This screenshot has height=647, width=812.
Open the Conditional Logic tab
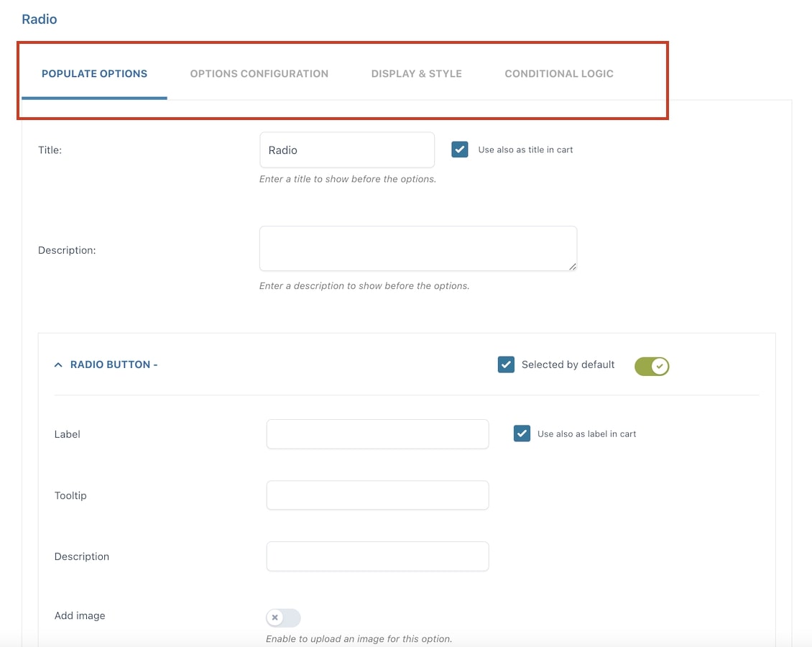click(559, 73)
